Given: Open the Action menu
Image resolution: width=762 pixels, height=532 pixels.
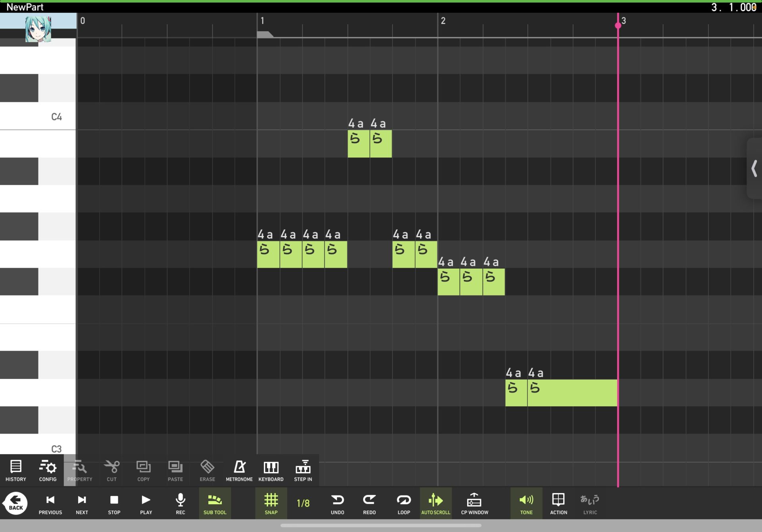Looking at the screenshot, I should tap(558, 503).
